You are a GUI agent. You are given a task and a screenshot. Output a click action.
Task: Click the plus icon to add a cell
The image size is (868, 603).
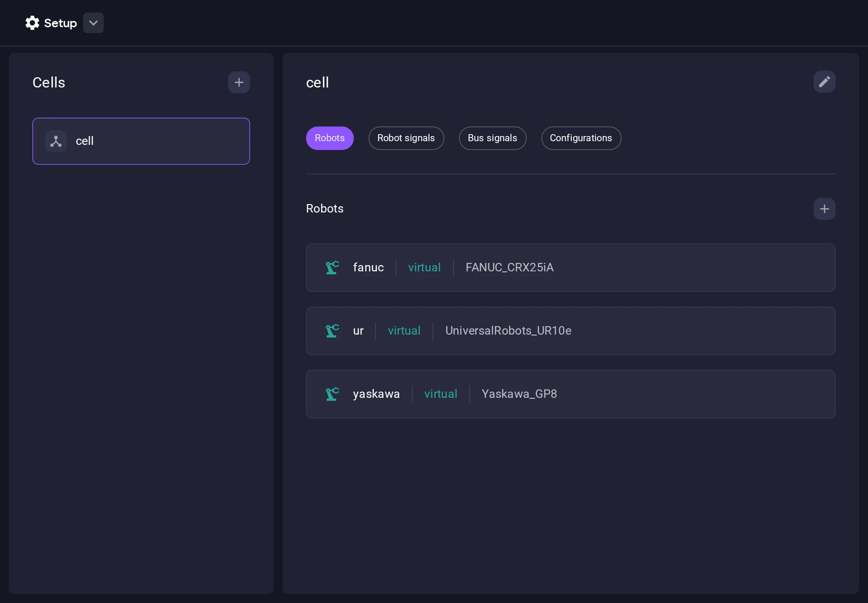point(239,82)
